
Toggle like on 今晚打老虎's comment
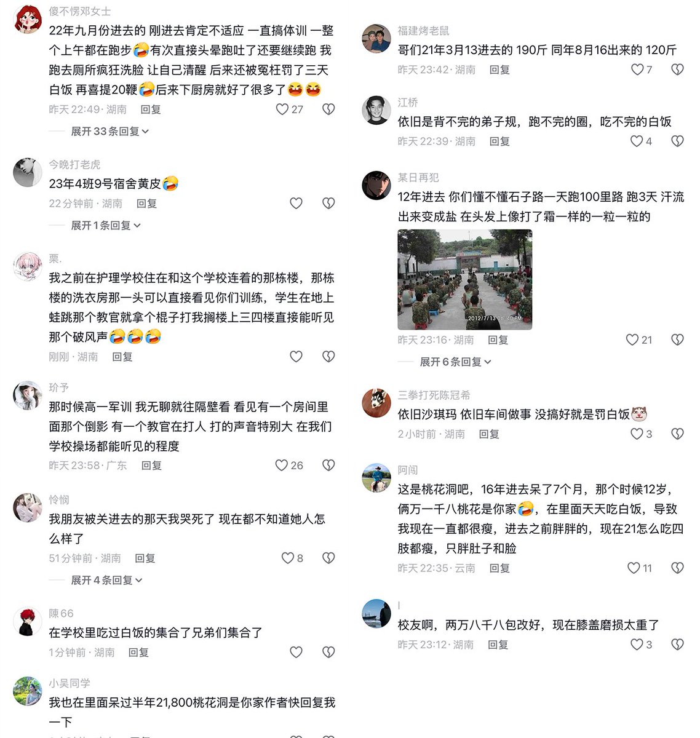(x=296, y=204)
